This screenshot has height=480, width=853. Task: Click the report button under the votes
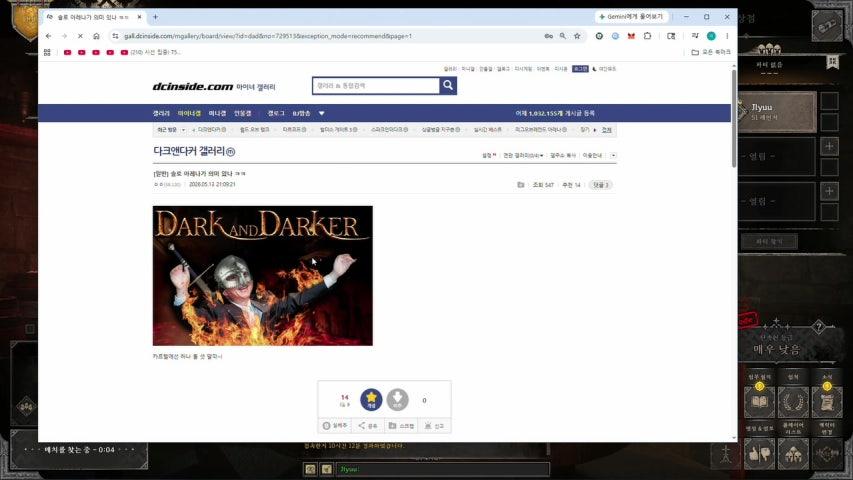pos(434,426)
